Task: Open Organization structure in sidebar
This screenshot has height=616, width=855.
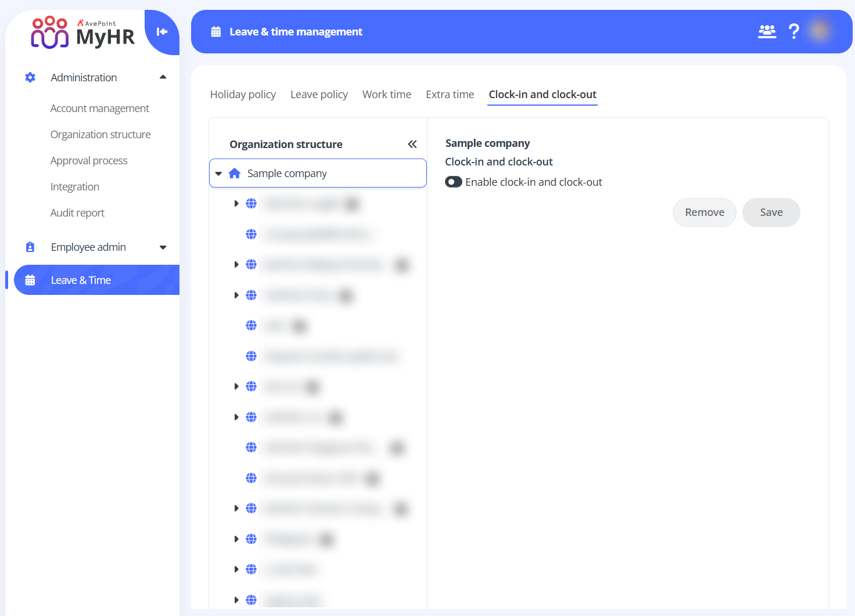Action: pyautogui.click(x=100, y=135)
